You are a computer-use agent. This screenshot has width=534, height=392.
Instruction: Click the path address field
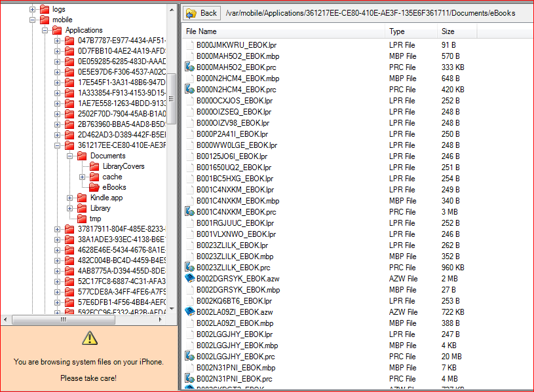(370, 13)
